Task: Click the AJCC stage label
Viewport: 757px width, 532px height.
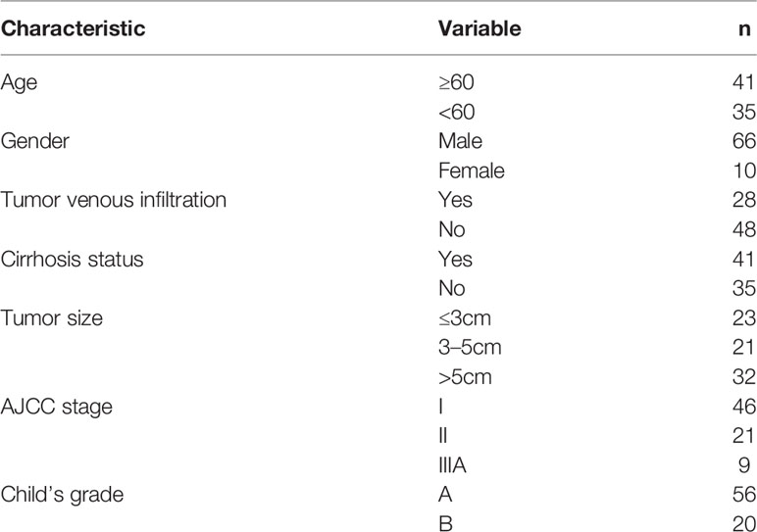Action: pyautogui.click(x=57, y=407)
